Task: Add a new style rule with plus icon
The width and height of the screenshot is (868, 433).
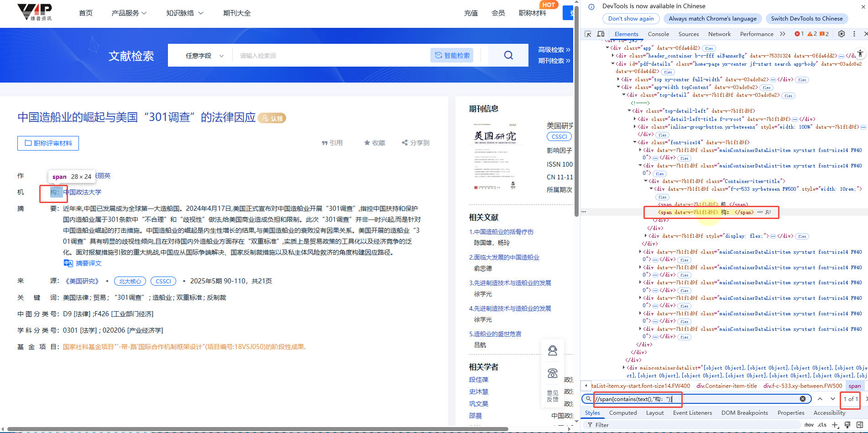Action: tap(835, 425)
